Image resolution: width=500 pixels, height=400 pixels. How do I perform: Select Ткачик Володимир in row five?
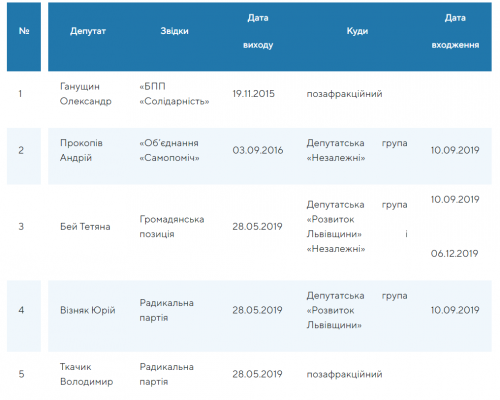[86, 374]
